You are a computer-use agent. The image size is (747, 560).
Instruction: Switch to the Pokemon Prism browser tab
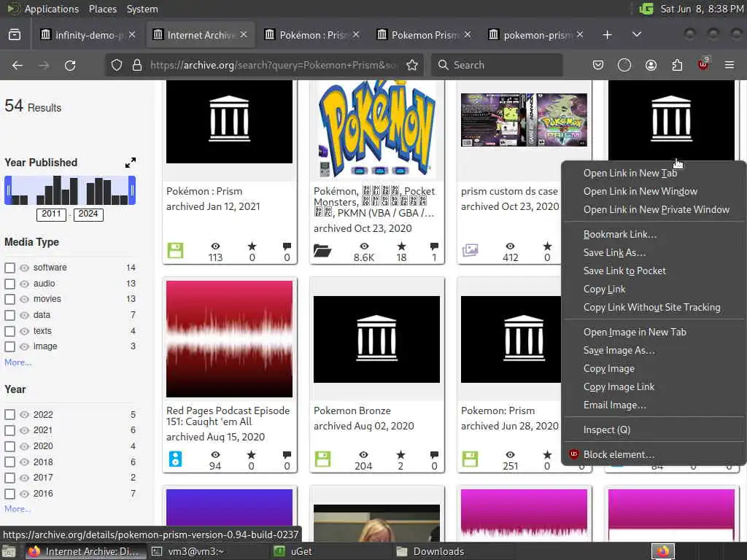(x=424, y=35)
